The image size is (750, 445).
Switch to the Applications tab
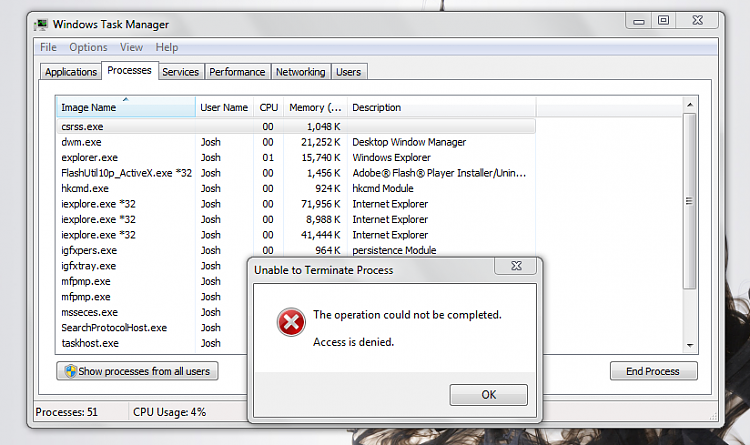pos(71,72)
